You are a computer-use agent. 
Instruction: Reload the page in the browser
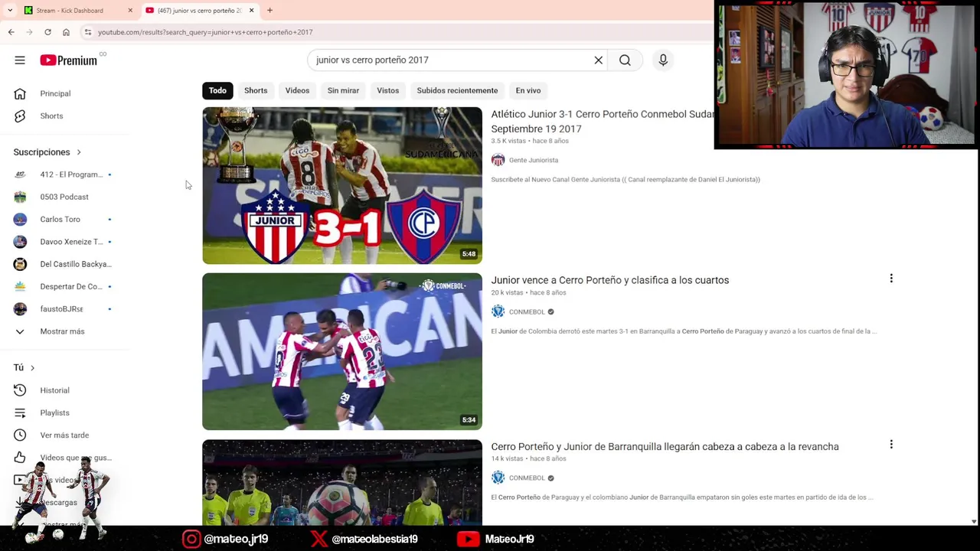(x=47, y=32)
